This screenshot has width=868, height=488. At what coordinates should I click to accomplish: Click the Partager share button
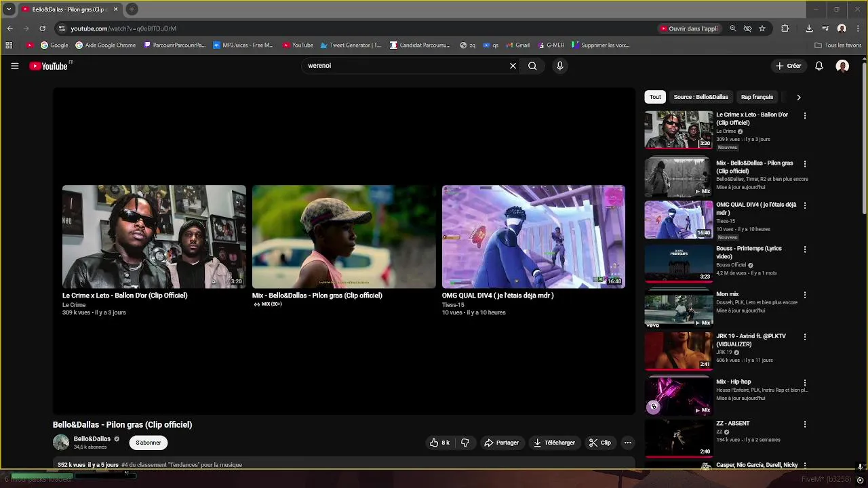(501, 443)
